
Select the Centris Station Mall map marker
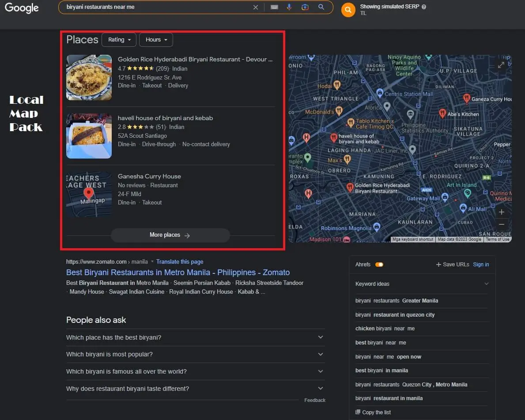380,92
